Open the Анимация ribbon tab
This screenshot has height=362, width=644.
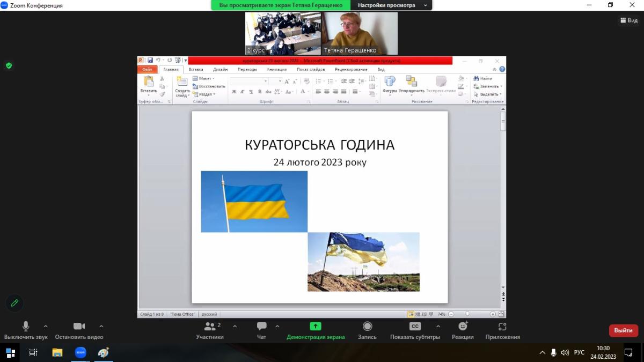tap(276, 69)
